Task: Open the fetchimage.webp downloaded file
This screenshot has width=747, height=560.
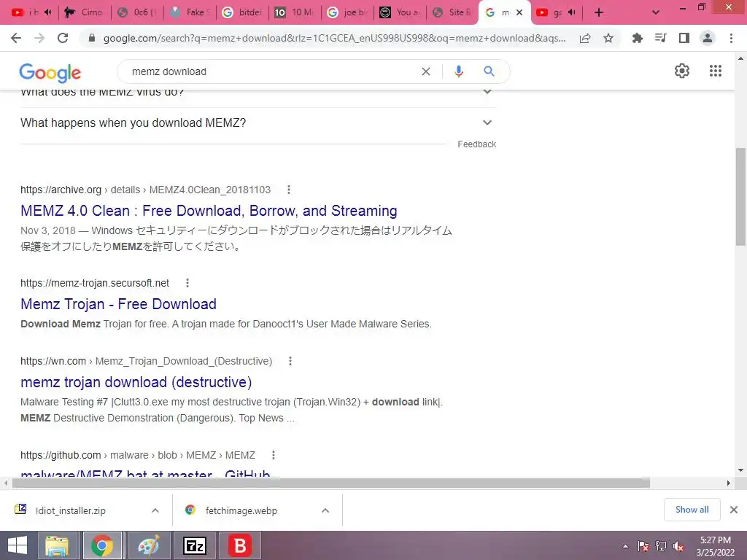Action: click(241, 510)
